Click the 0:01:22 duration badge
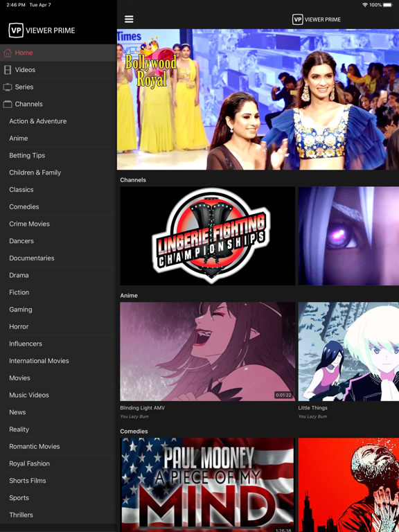399x532 pixels. coord(283,396)
